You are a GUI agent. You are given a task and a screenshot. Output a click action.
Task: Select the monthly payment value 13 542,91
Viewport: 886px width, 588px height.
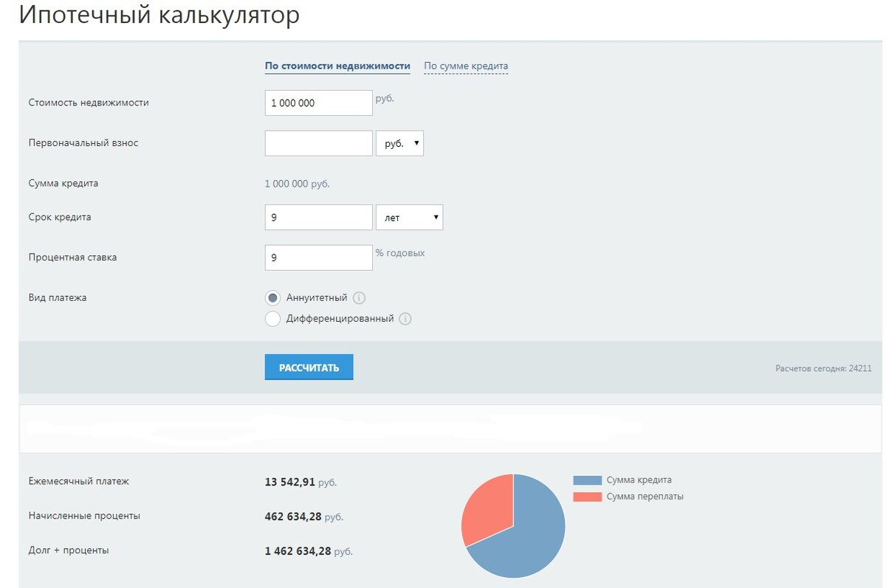tap(289, 482)
